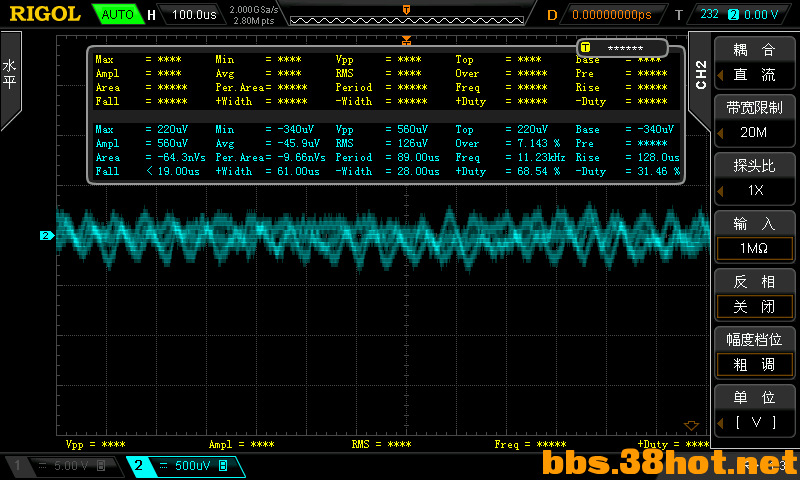The height and width of the screenshot is (480, 800).
Task: Click the +Duty = 68.54 % measurement
Action: point(508,171)
